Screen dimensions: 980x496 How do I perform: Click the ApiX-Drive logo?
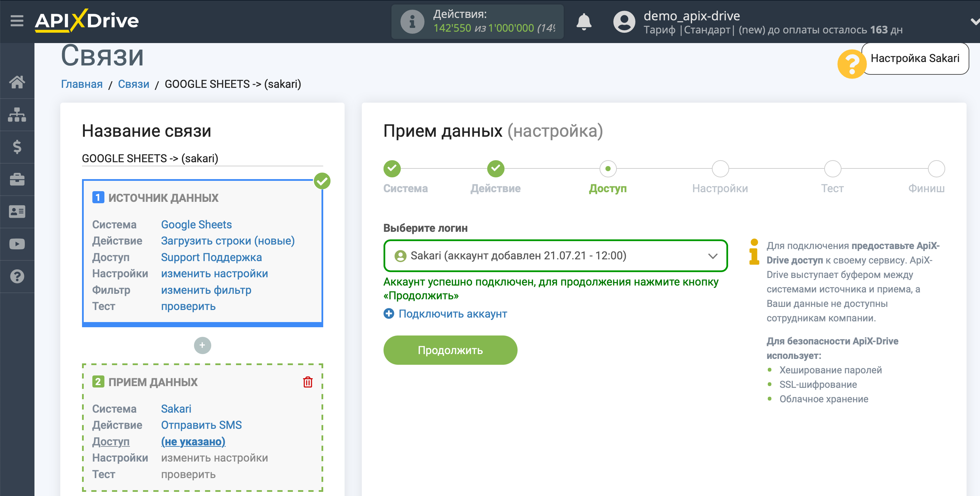click(x=87, y=21)
